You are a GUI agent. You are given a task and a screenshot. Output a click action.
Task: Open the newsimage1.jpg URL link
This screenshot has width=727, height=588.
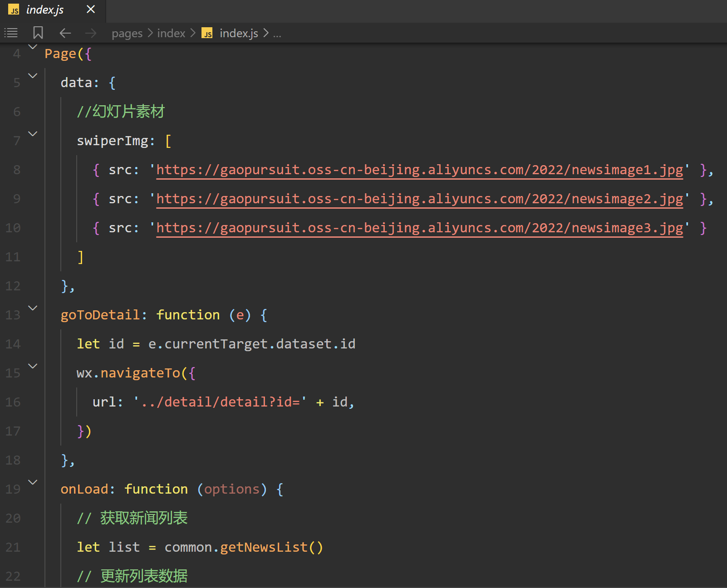(420, 170)
